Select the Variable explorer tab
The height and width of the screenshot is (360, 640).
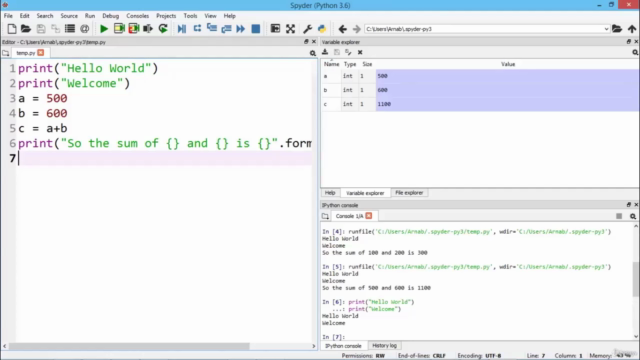click(365, 193)
